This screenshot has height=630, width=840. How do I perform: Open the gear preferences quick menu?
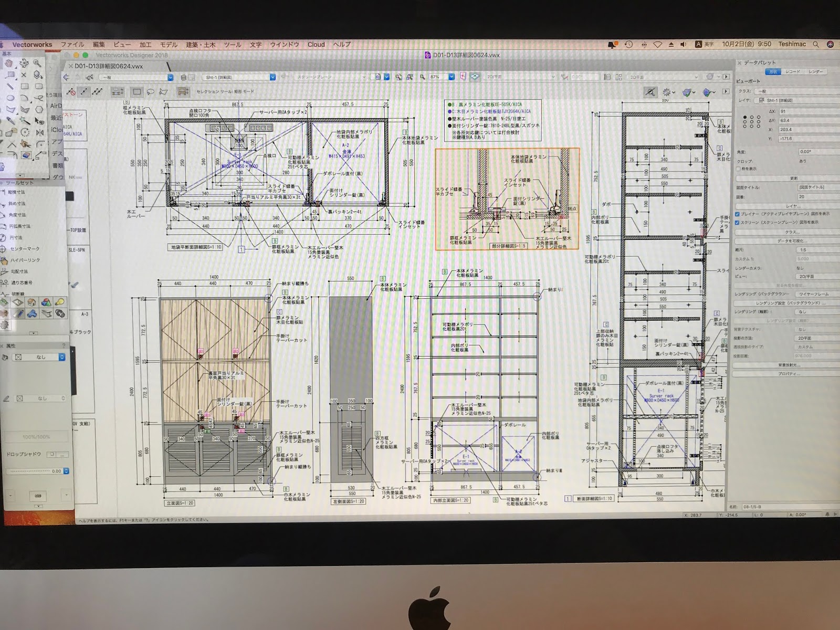[x=668, y=92]
